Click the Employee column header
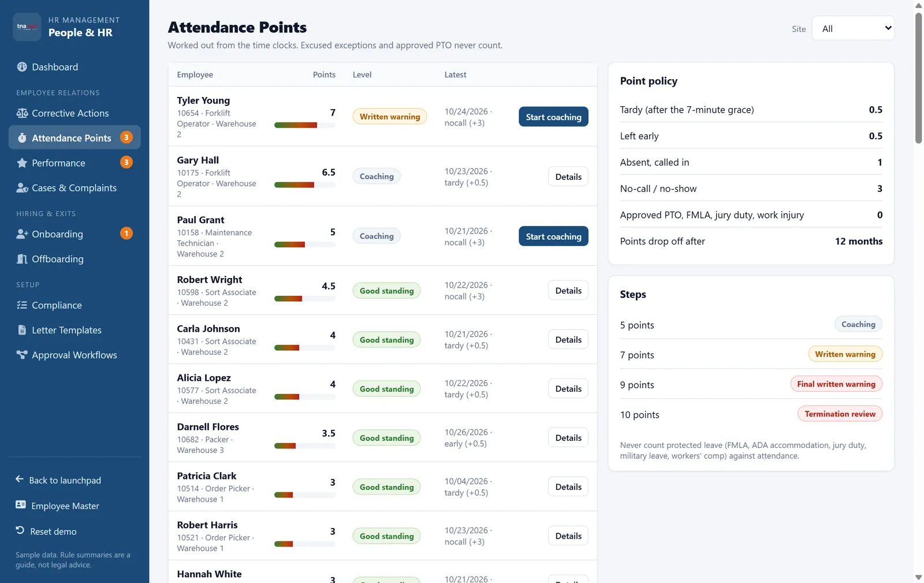The height and width of the screenshot is (583, 924). click(195, 75)
